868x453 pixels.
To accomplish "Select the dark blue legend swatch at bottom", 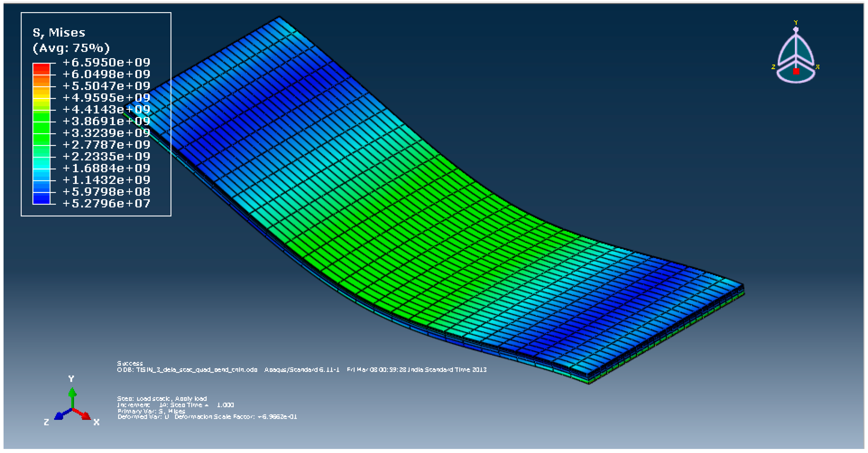I will [x=41, y=199].
